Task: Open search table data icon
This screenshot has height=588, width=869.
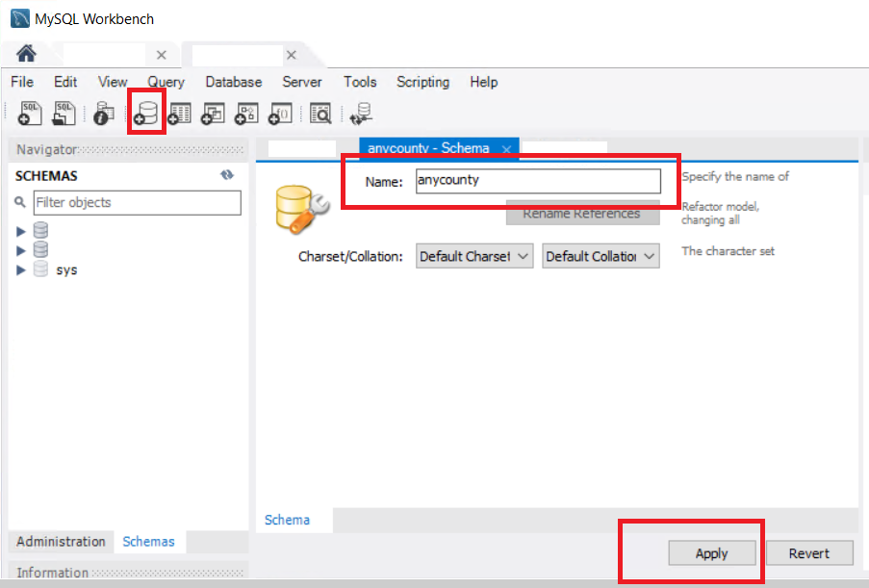Action: click(320, 113)
